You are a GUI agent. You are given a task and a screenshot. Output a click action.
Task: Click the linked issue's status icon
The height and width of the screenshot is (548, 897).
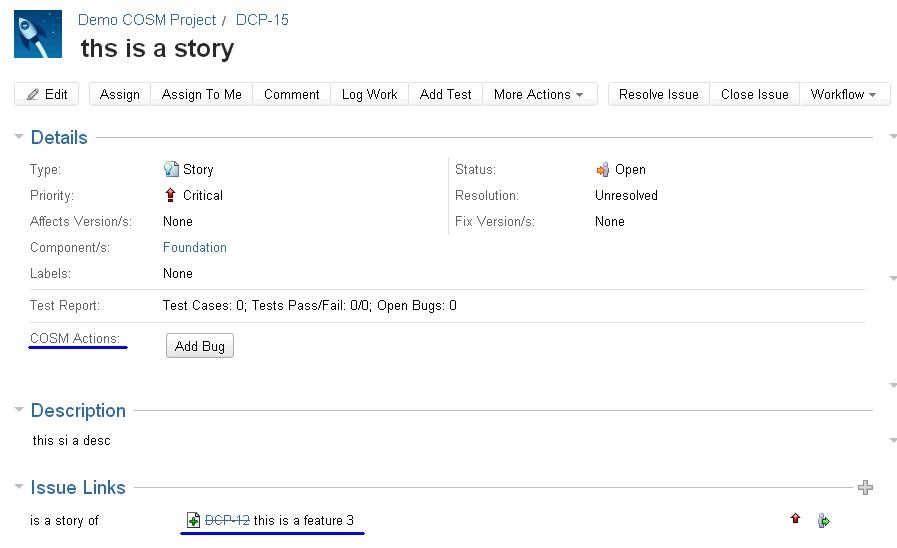(823, 520)
